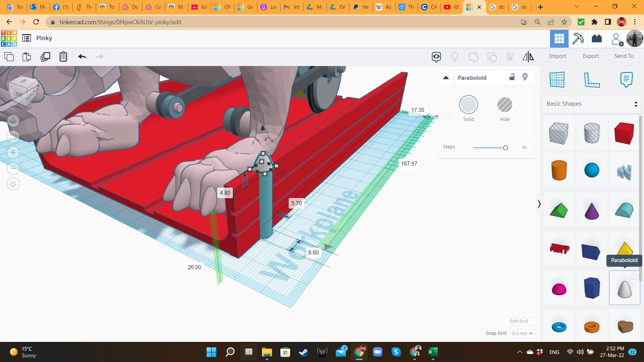The image size is (644, 362).
Task: Pick the red Box shape thumbnail
Action: pyautogui.click(x=624, y=133)
